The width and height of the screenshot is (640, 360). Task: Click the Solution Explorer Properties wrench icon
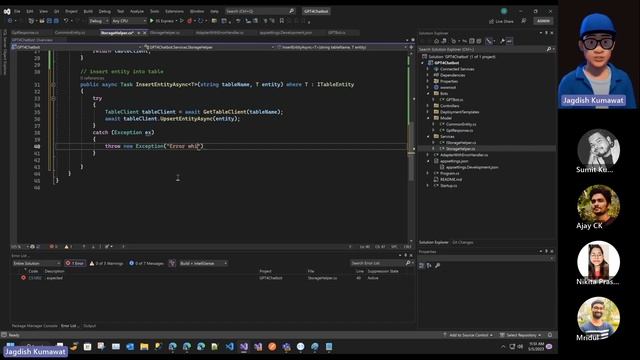tap(502, 41)
